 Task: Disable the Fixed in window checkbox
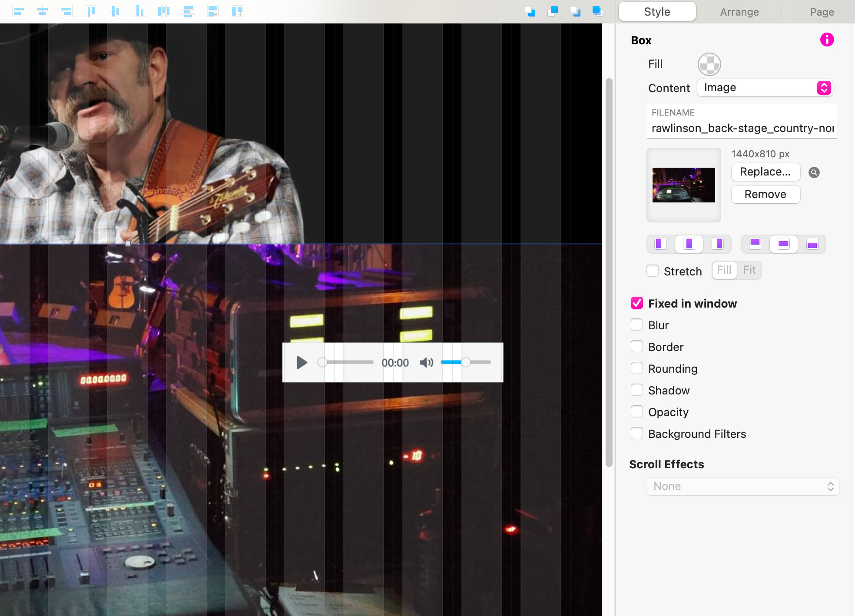point(637,303)
